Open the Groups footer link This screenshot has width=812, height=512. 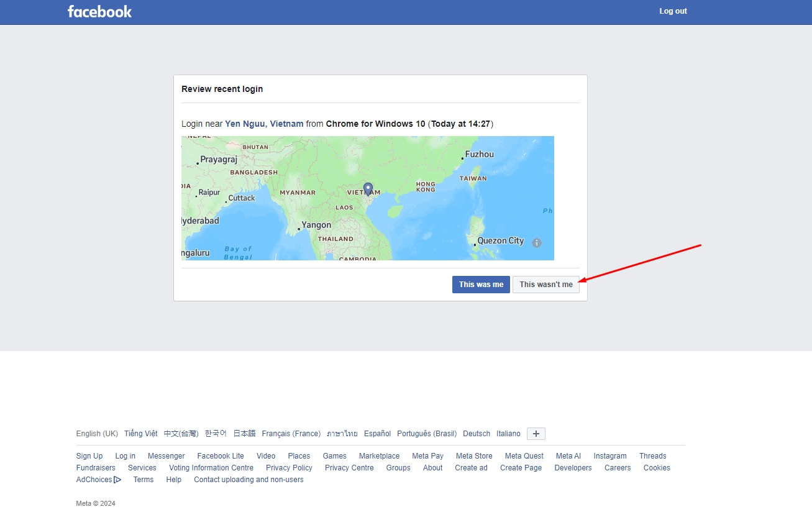[398, 468]
